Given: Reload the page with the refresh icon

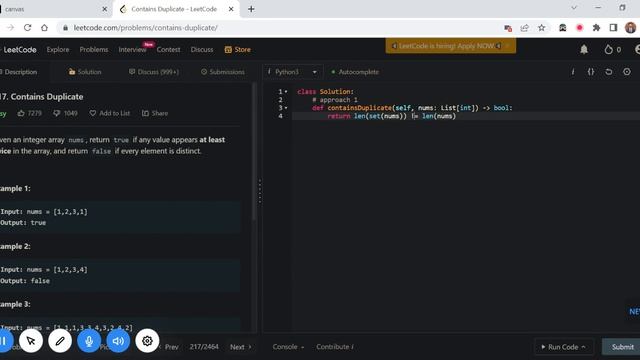Looking at the screenshot, I should tap(27, 28).
